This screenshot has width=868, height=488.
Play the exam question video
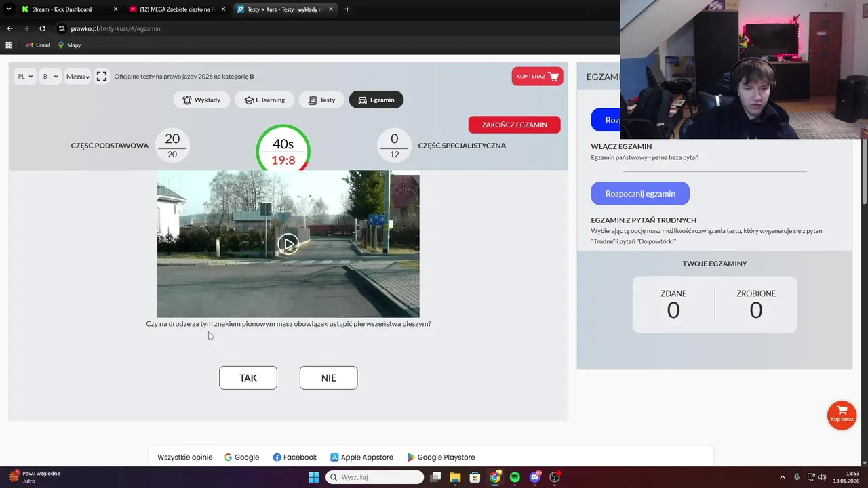[x=288, y=244]
